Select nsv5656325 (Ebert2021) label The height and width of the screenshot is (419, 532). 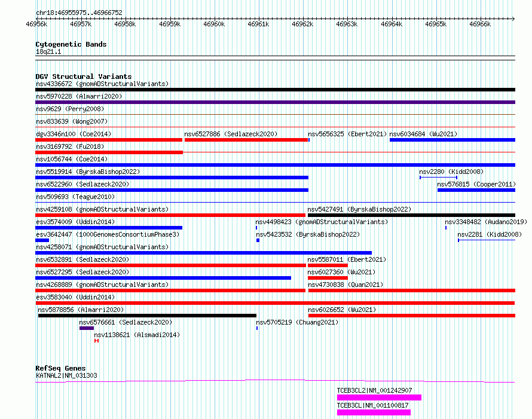pos(347,134)
